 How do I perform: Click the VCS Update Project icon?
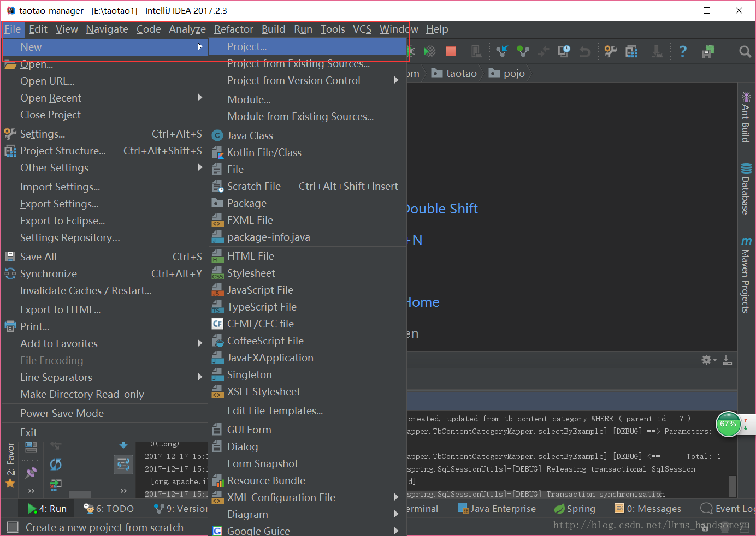pyautogui.click(x=501, y=51)
